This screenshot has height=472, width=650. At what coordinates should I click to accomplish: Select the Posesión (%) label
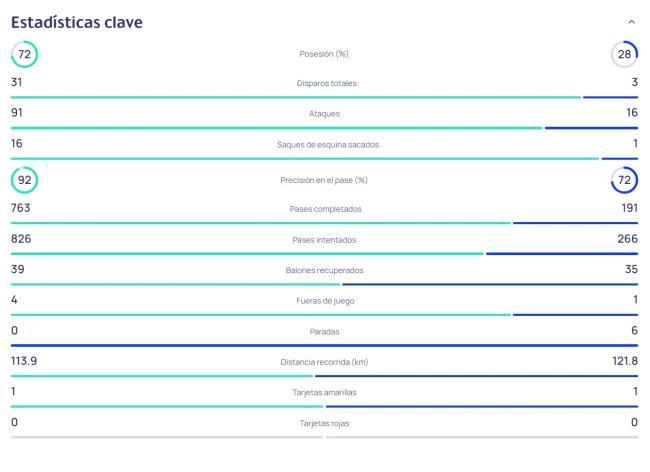pyautogui.click(x=324, y=54)
